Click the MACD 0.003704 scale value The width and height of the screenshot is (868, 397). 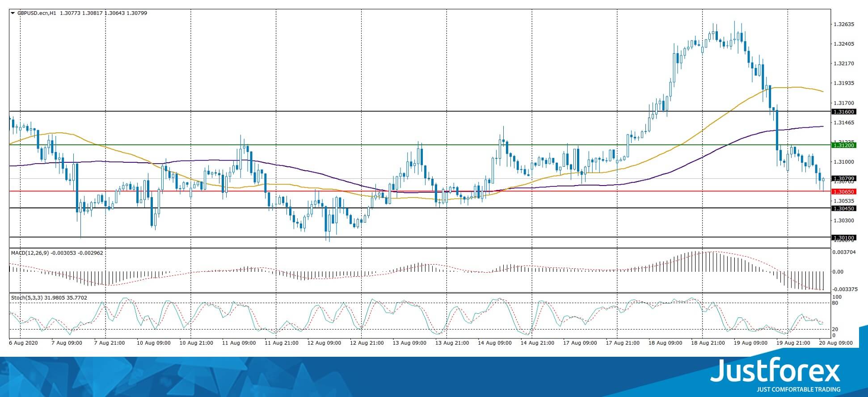click(x=844, y=252)
